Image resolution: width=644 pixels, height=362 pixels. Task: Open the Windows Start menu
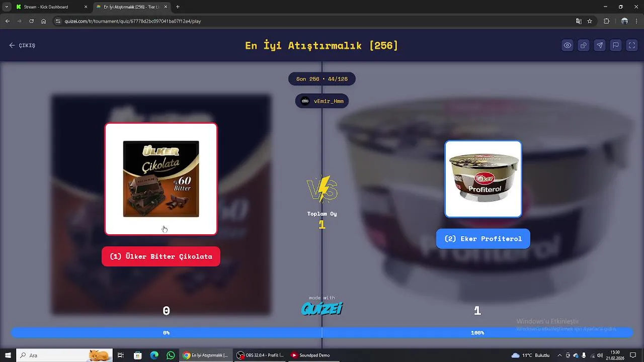8,355
